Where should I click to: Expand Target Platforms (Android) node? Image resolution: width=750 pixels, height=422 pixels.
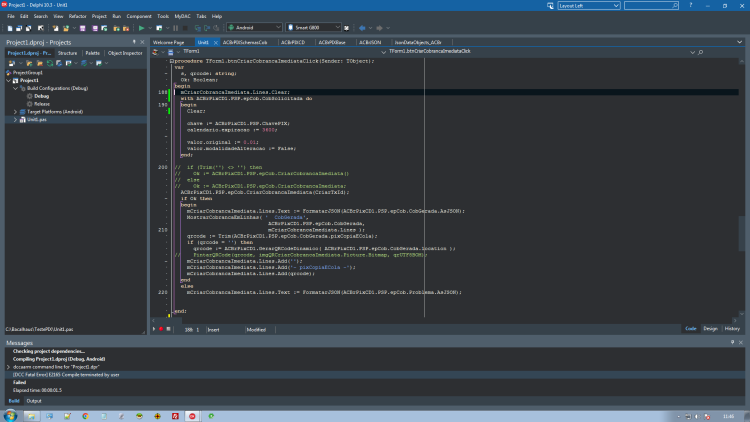[15, 111]
